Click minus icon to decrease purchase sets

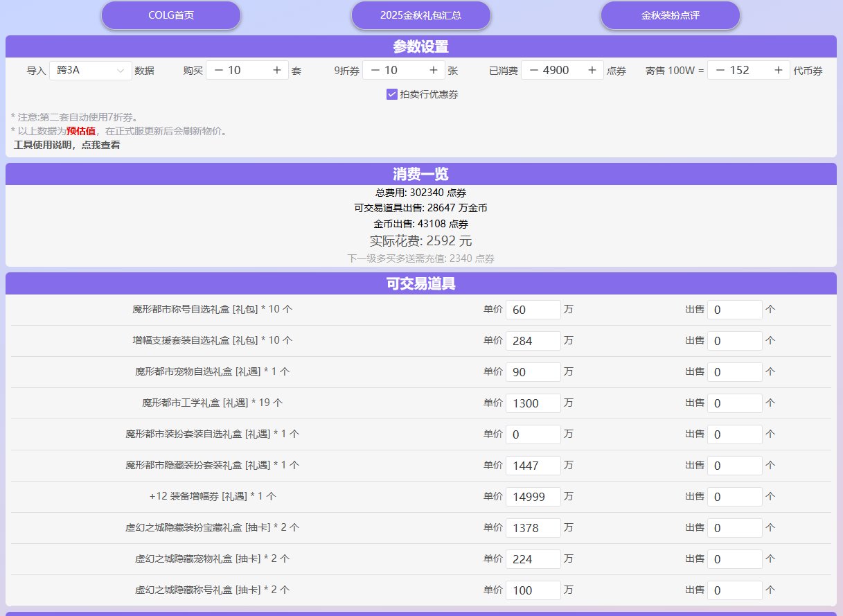click(x=218, y=70)
